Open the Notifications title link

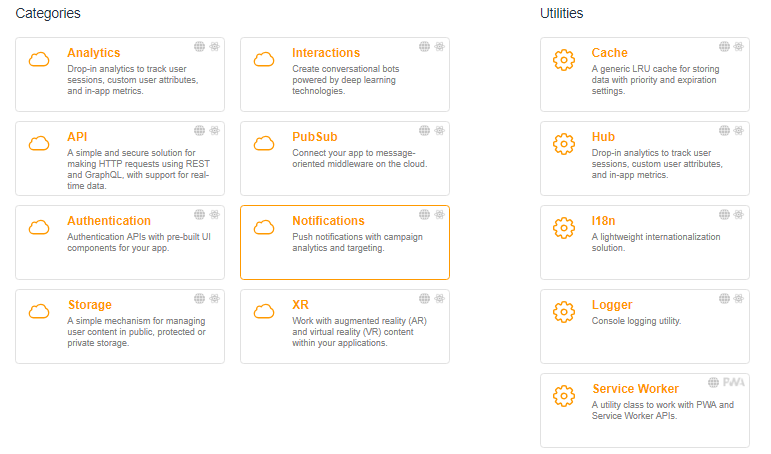(x=328, y=221)
